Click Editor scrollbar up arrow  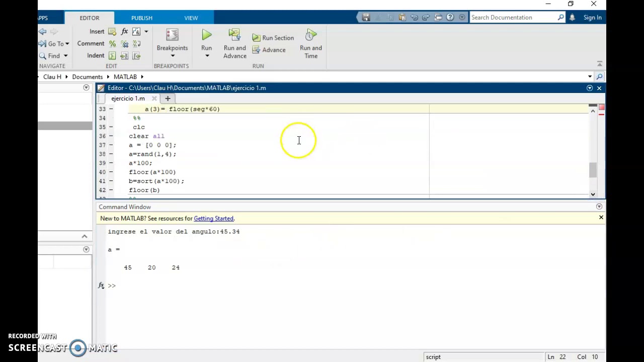click(x=593, y=111)
